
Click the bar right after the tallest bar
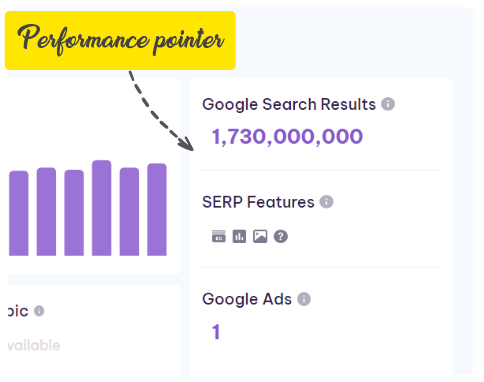[x=129, y=212]
